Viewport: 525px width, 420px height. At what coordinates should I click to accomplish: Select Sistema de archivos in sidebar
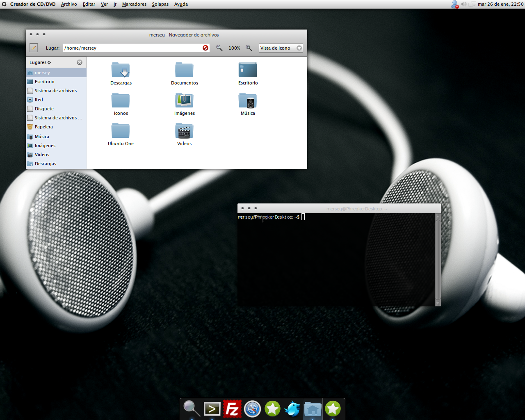(55, 91)
